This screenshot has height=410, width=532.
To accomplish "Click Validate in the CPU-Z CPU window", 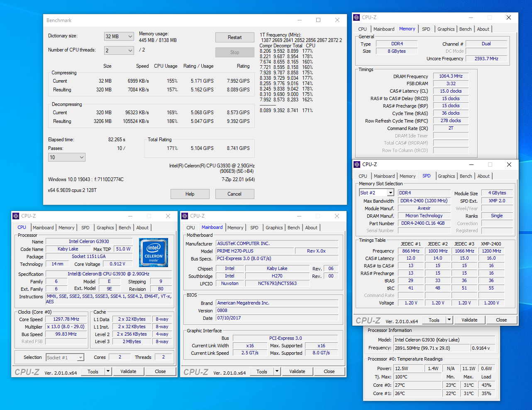I will click(129, 371).
